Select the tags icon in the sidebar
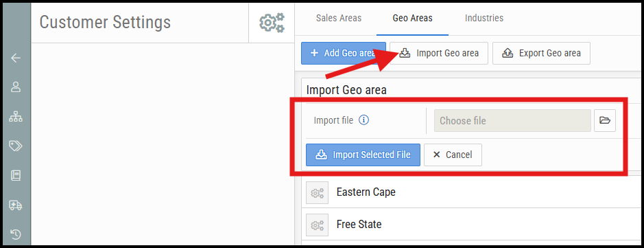This screenshot has width=644, height=248. coord(16,146)
